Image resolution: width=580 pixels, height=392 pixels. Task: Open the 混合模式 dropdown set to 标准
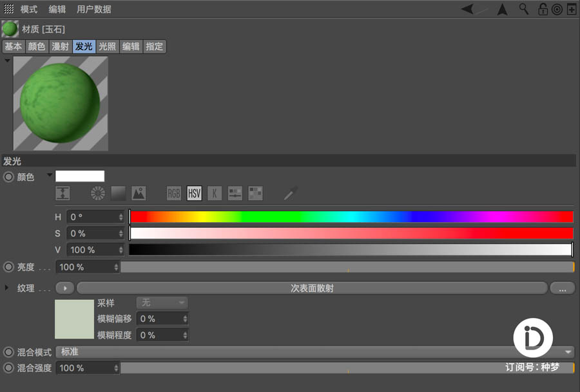(x=314, y=352)
